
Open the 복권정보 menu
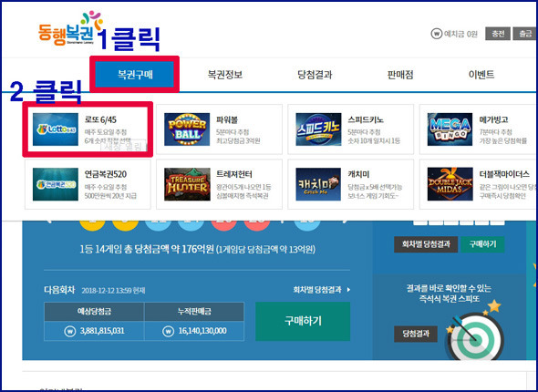click(x=225, y=75)
